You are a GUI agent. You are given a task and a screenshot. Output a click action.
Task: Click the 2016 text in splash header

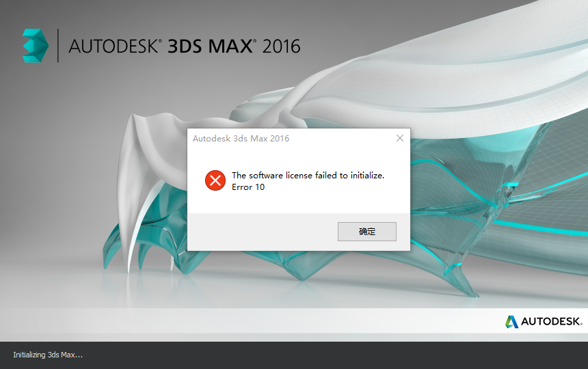281,46
